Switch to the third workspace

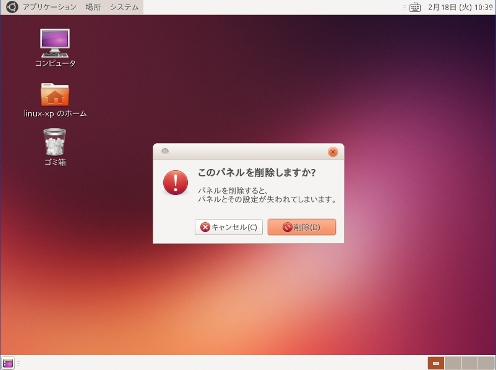tap(469, 363)
